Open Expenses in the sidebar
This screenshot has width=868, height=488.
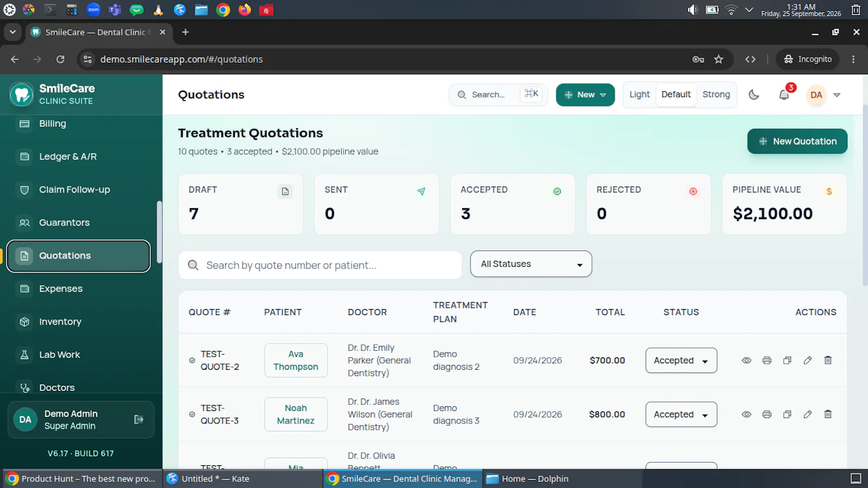78,288
